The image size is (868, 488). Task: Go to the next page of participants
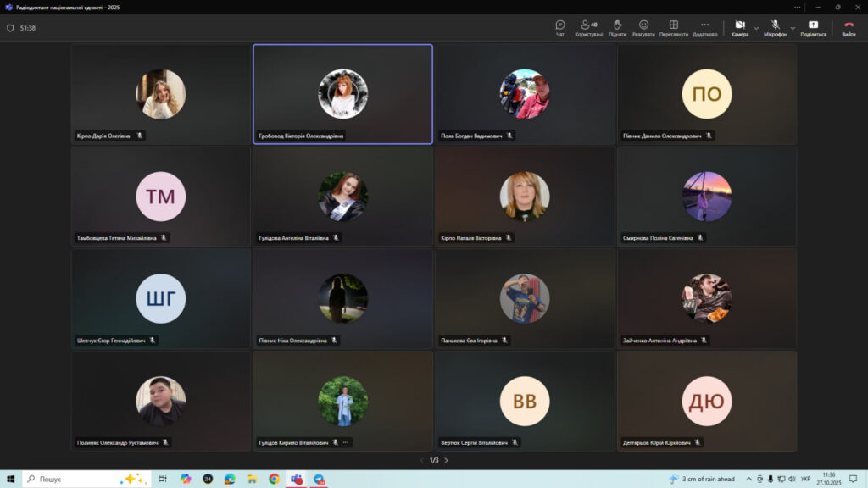[446, 460]
